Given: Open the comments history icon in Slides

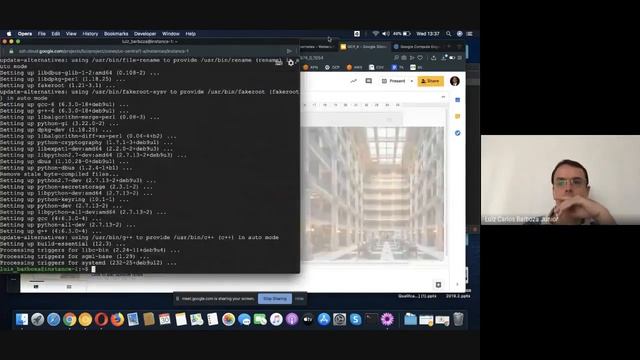Looking at the screenshot, I should click(x=369, y=81).
